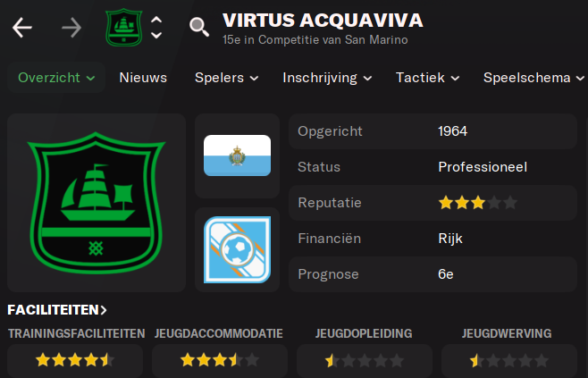This screenshot has height=378, width=588.
Task: Click the league position text under club name
Action: (315, 39)
